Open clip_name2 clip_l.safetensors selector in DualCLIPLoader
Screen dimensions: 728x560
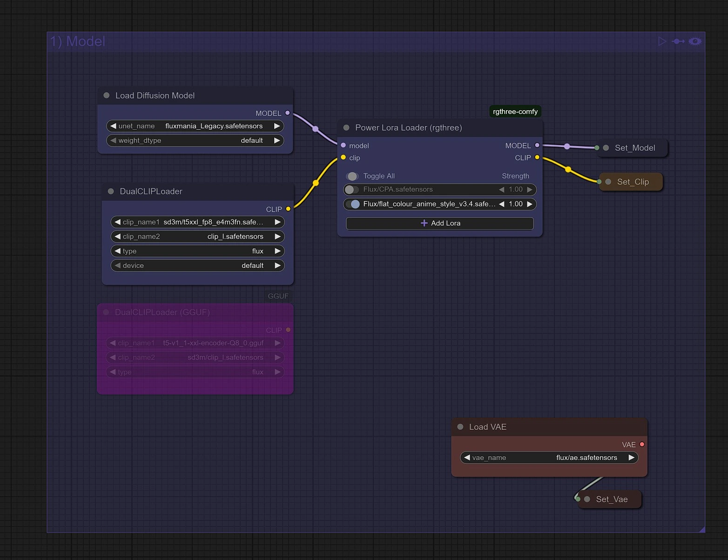tap(197, 237)
